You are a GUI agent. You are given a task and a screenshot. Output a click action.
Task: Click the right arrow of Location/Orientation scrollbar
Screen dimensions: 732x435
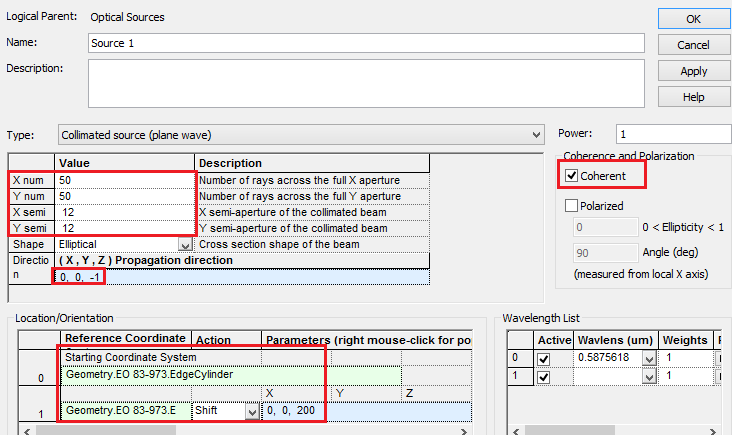(x=464, y=431)
